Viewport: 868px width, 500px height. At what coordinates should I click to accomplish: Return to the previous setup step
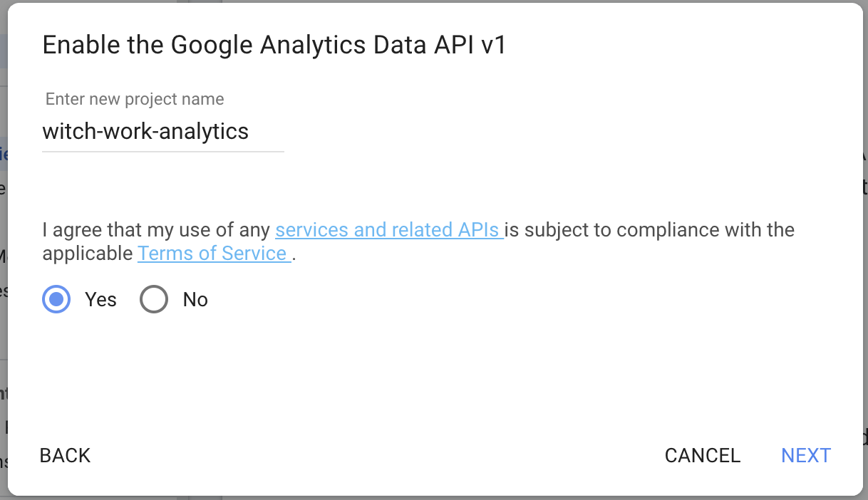tap(65, 455)
